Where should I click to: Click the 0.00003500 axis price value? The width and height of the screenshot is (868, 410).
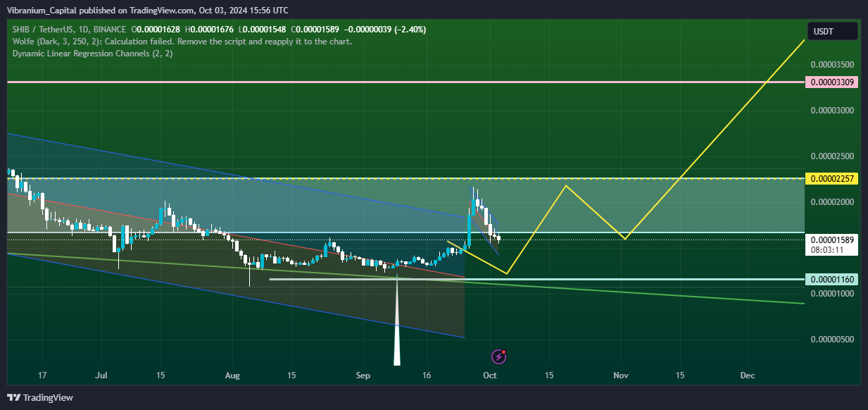click(832, 64)
